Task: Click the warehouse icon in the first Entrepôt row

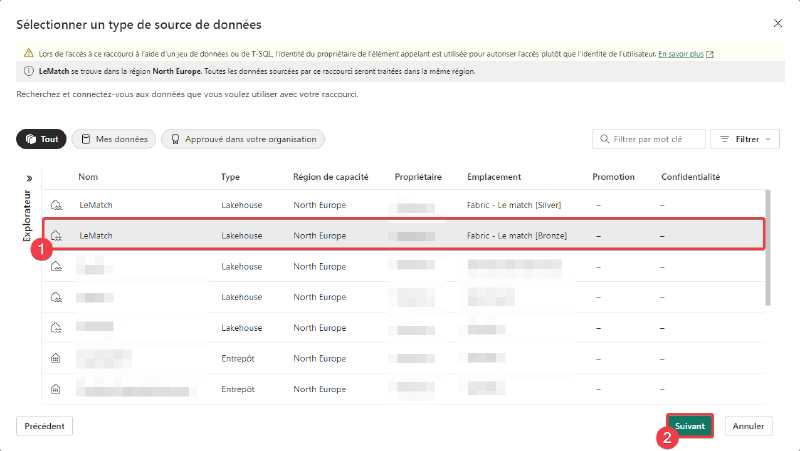Action: point(56,358)
